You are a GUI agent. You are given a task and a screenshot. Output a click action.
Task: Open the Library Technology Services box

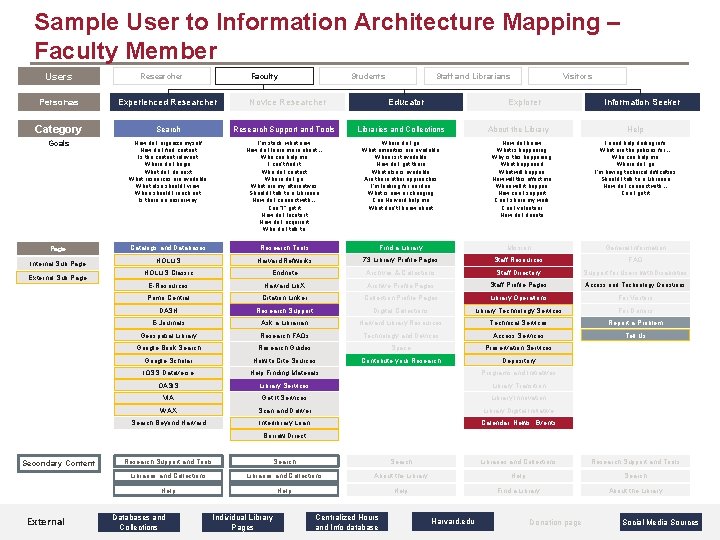[518, 310]
